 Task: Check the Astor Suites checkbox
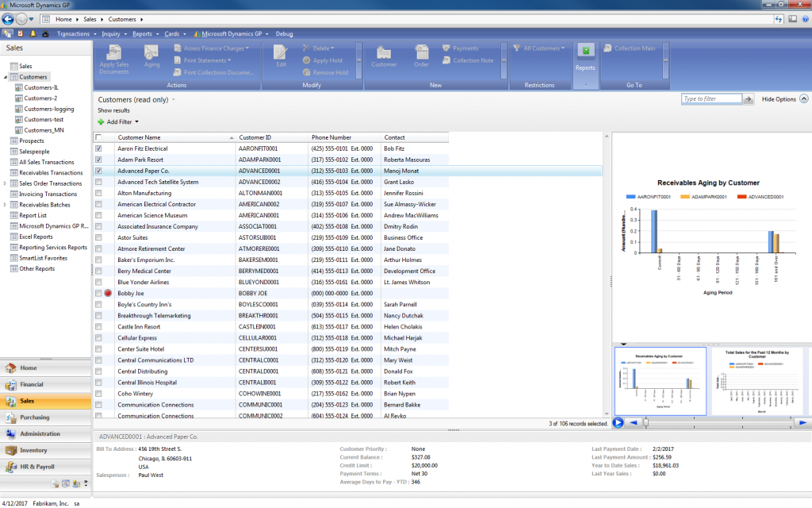point(98,238)
